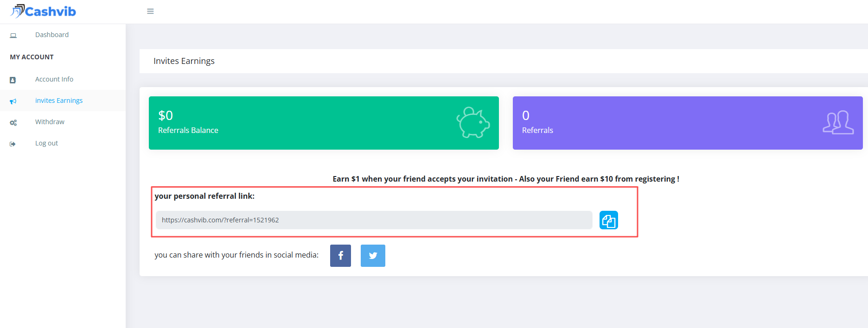868x328 pixels.
Task: Click the green Referrals Balance card
Action: [x=324, y=123]
